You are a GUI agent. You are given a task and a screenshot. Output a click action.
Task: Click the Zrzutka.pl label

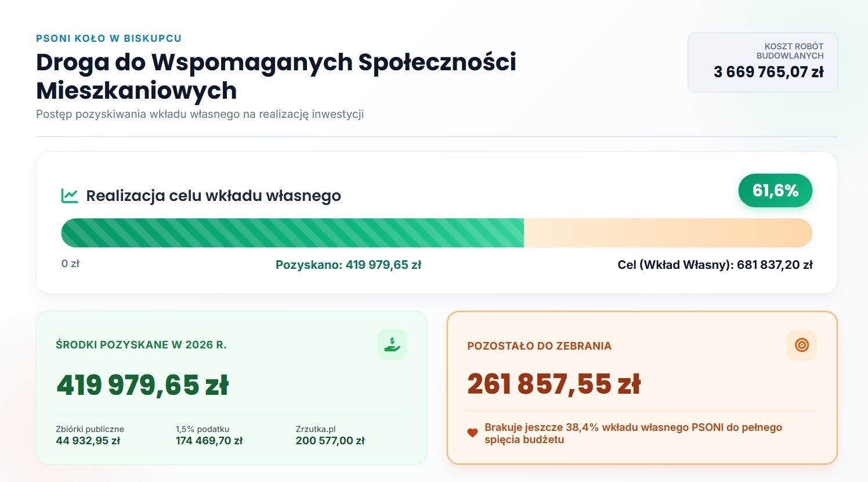pos(316,429)
